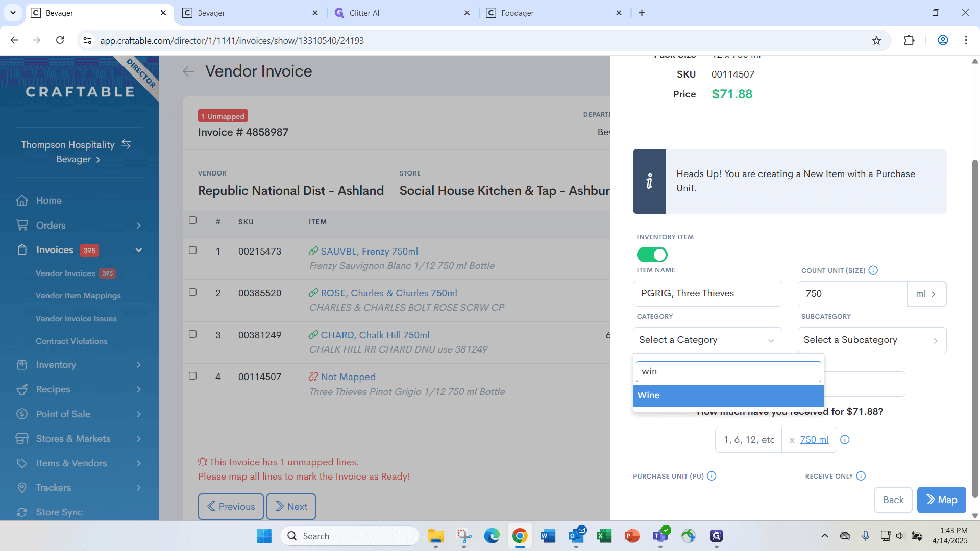The width and height of the screenshot is (980, 551).
Task: Open the Purchase Unit (PU) info tooltip
Action: (x=712, y=476)
